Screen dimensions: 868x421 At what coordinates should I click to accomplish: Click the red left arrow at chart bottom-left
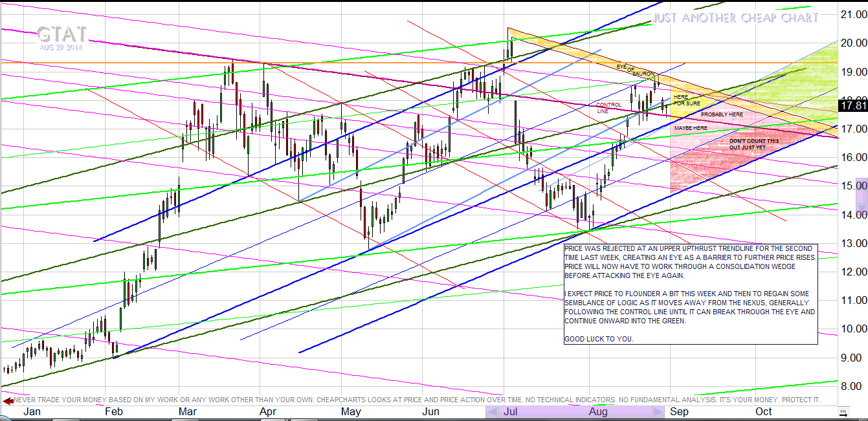8,401
